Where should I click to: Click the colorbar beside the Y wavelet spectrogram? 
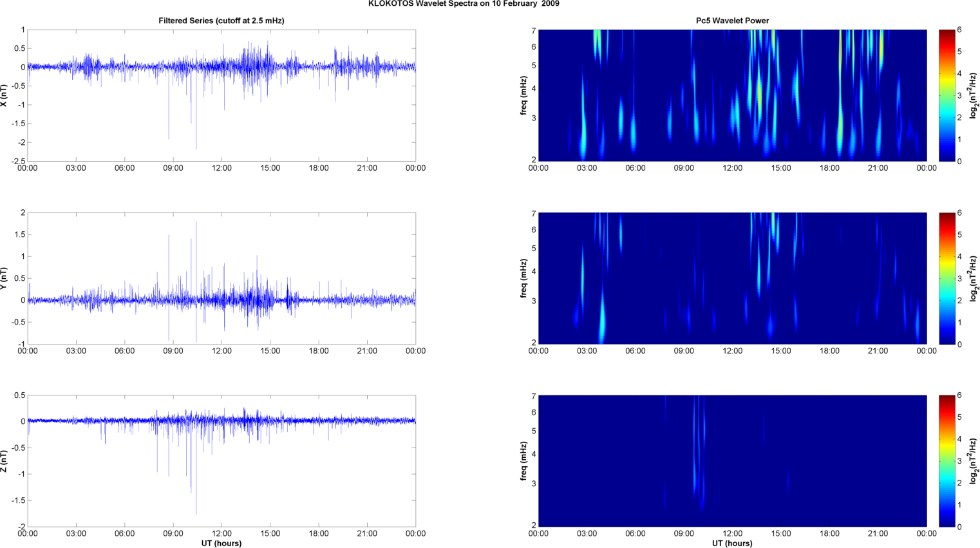pos(947,278)
